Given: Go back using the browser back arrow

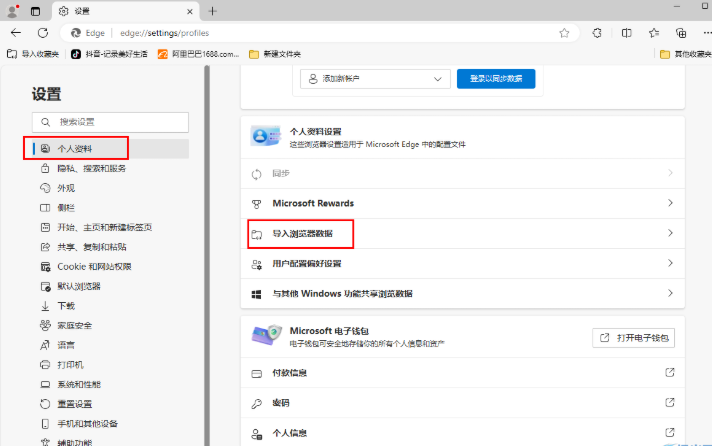Looking at the screenshot, I should (x=16, y=33).
